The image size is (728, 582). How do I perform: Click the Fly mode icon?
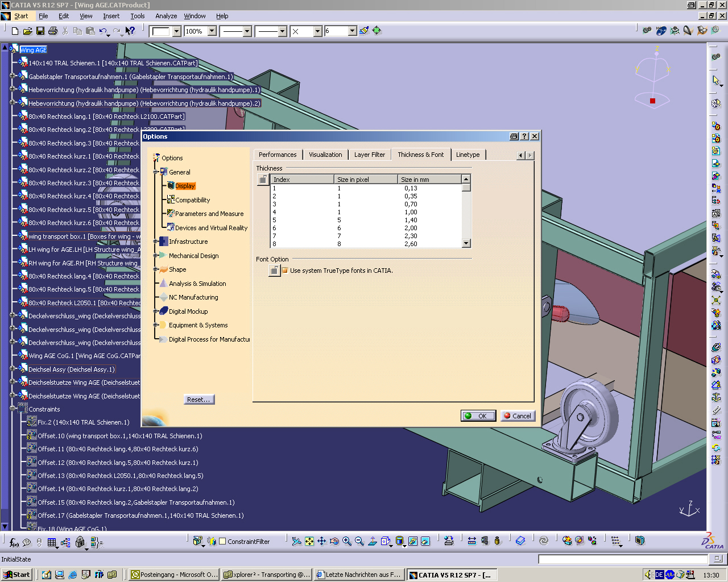coord(296,541)
